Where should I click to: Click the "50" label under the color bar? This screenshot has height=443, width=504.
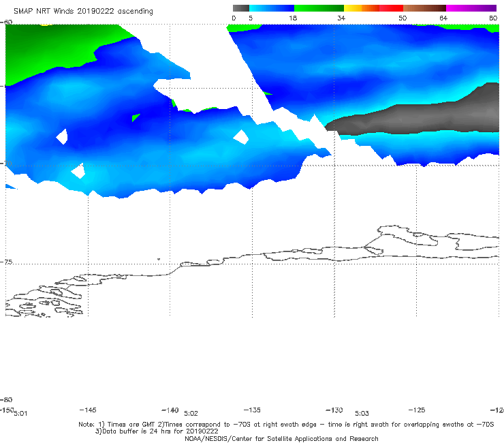[403, 18]
